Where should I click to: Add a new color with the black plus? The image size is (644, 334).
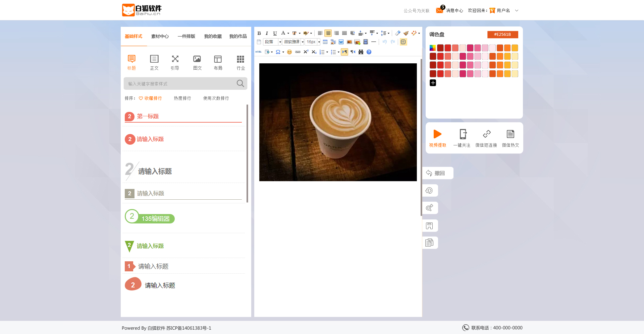point(433,83)
